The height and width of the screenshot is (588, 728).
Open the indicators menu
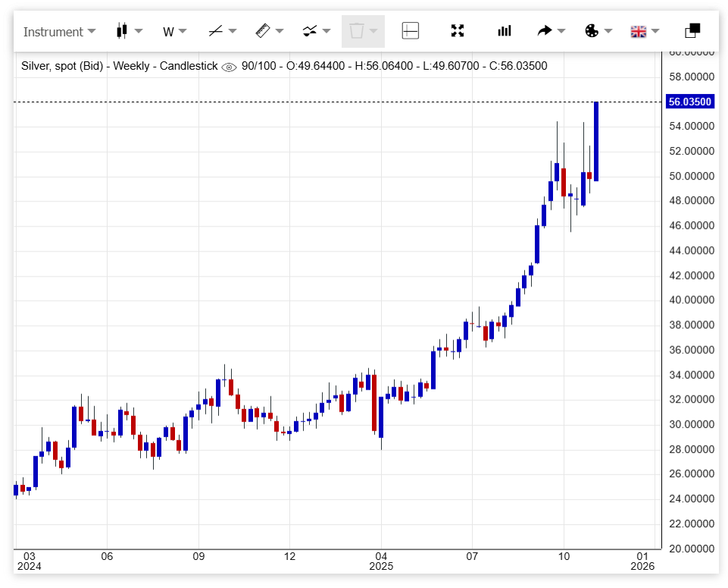pyautogui.click(x=317, y=31)
